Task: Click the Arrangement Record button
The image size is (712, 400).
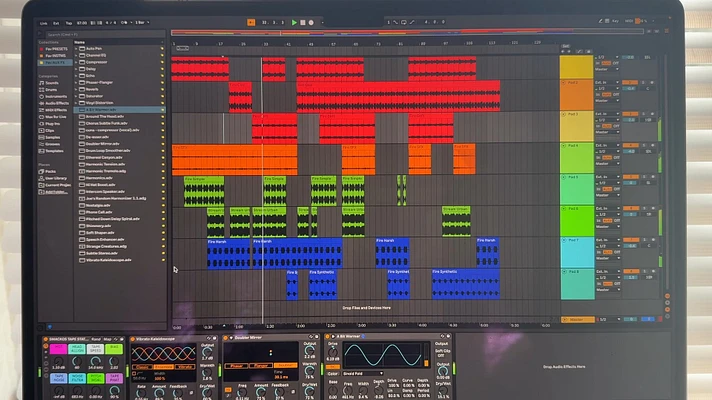Action: pos(311,22)
